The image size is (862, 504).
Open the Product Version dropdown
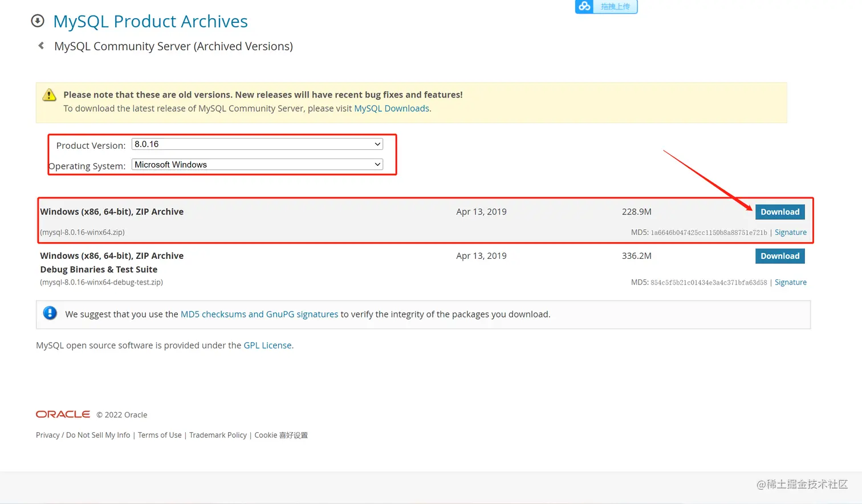pos(257,144)
